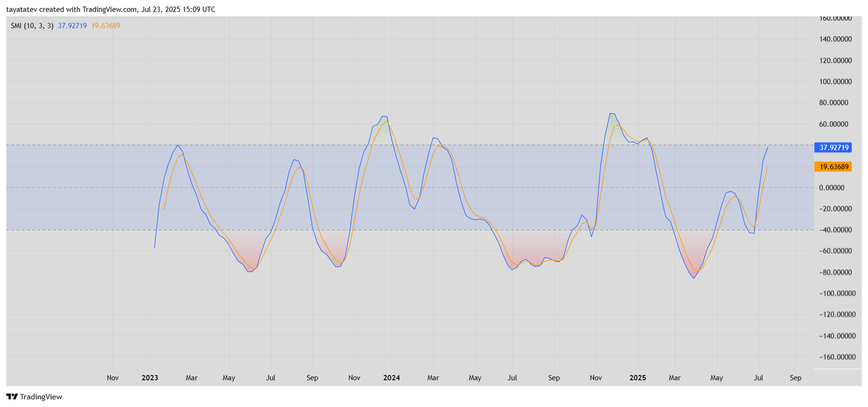The image size is (868, 407).
Task: Click the TradingView logo icon
Action: (x=12, y=397)
